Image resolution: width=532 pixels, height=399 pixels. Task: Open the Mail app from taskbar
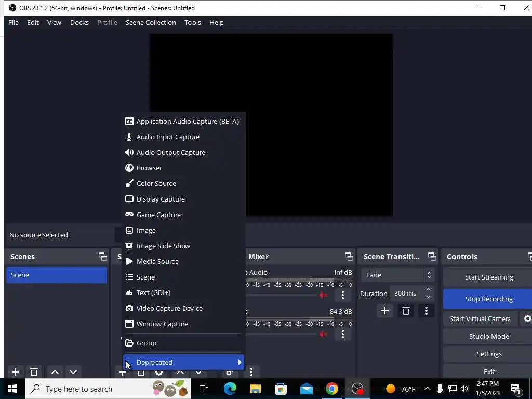pos(306,389)
